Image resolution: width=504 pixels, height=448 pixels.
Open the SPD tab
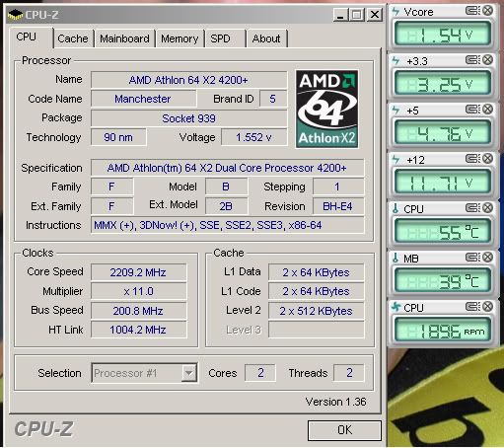pyautogui.click(x=225, y=38)
